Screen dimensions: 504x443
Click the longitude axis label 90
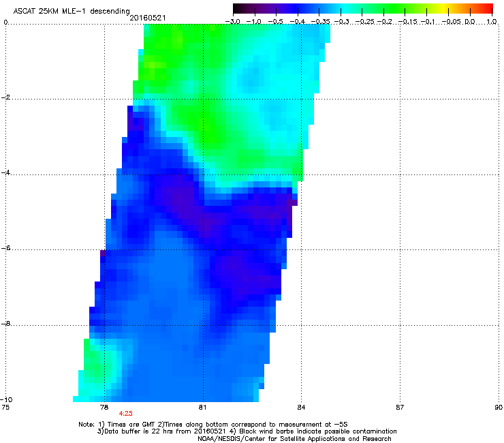499,408
